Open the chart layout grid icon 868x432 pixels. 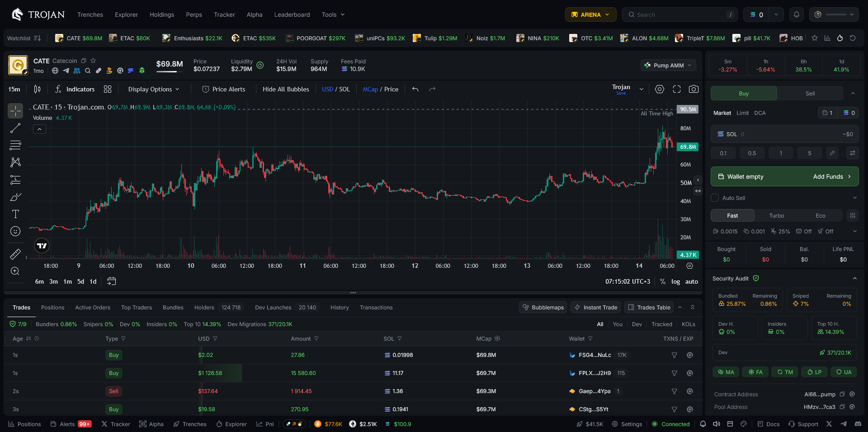(x=108, y=89)
